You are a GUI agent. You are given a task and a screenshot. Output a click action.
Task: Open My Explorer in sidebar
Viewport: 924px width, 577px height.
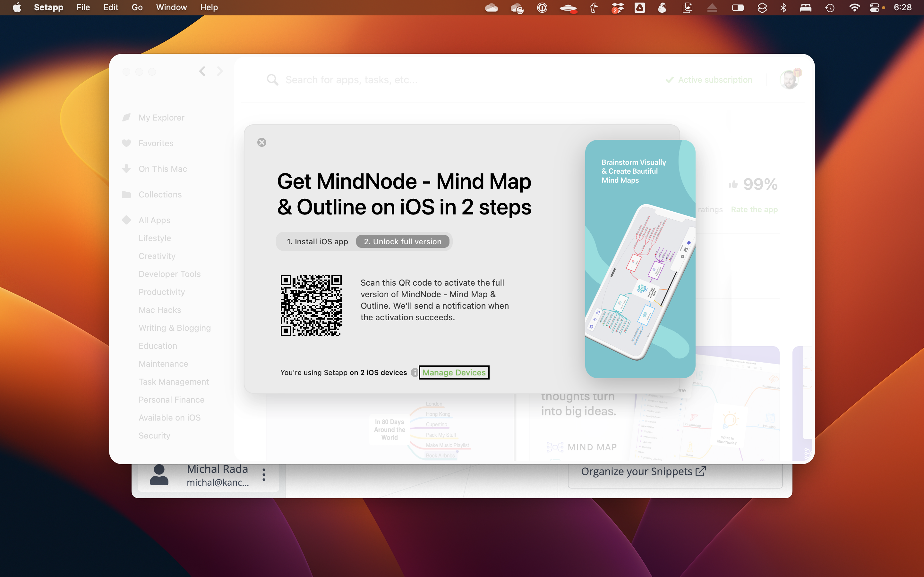pos(161,118)
